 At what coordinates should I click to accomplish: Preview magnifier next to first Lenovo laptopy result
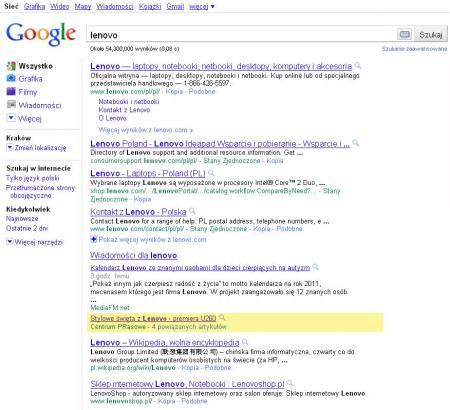[x=358, y=65]
